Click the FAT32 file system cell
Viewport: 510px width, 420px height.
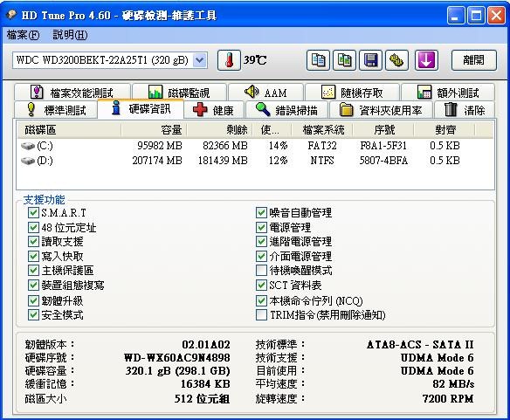322,146
